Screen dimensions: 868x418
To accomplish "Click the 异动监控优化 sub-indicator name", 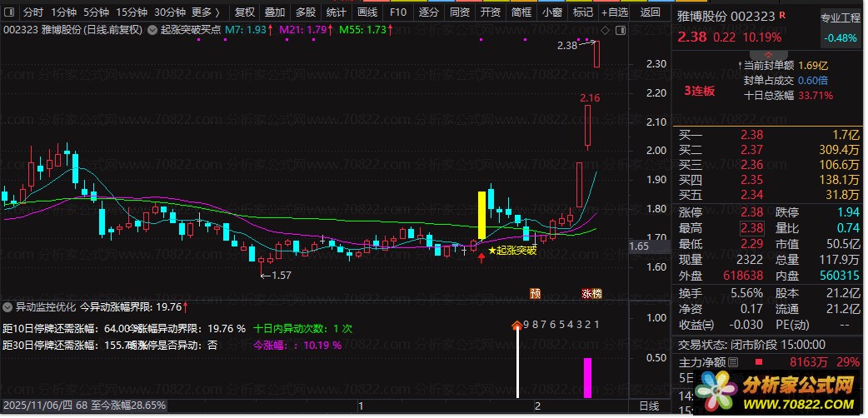I will pyautogui.click(x=45, y=306).
